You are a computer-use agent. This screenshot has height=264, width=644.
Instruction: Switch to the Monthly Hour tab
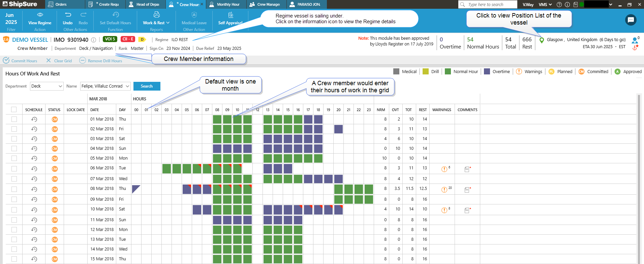[x=228, y=4]
